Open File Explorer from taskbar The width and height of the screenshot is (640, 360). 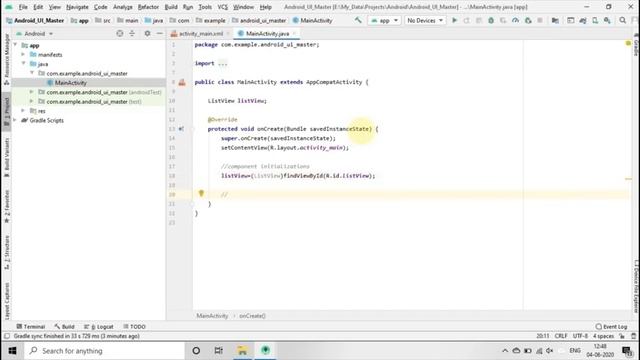point(242,351)
